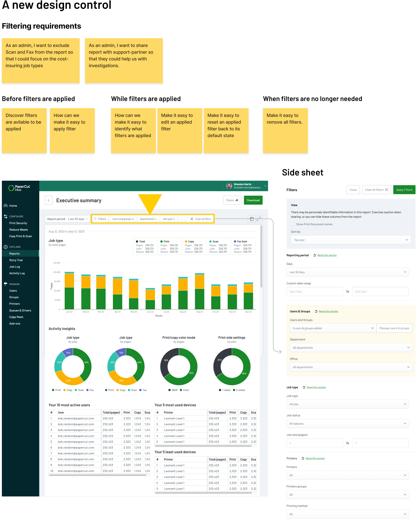The image size is (420, 523).
Task: Click the Users and groups: 4 chip
Action: (123, 219)
